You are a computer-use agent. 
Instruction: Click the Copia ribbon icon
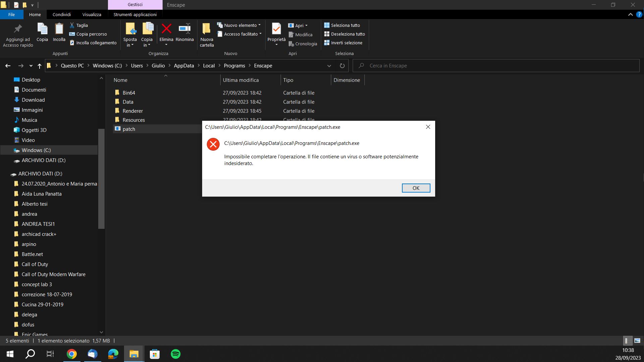(x=42, y=29)
